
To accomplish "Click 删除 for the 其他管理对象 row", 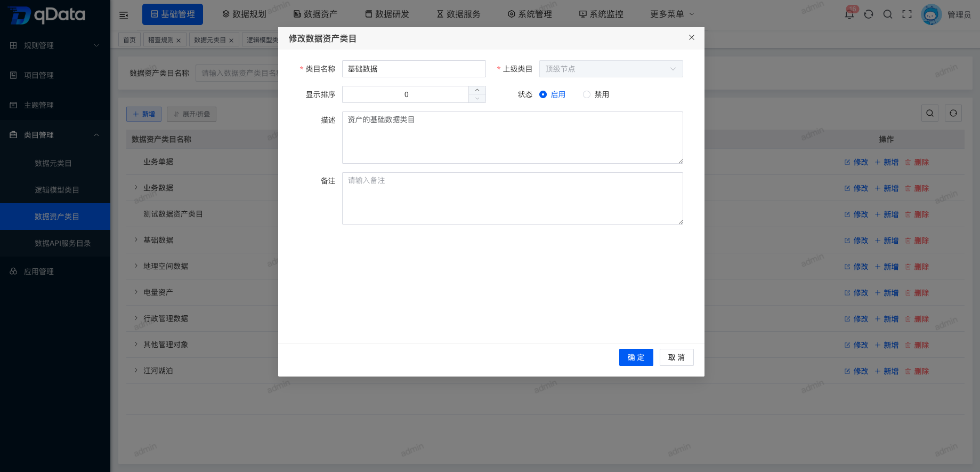I will click(917, 345).
